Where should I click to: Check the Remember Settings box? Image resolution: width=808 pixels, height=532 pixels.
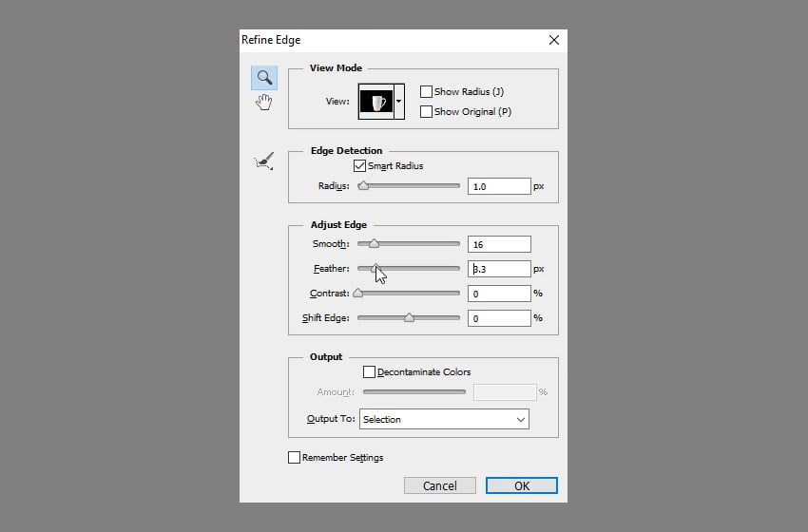pos(294,457)
